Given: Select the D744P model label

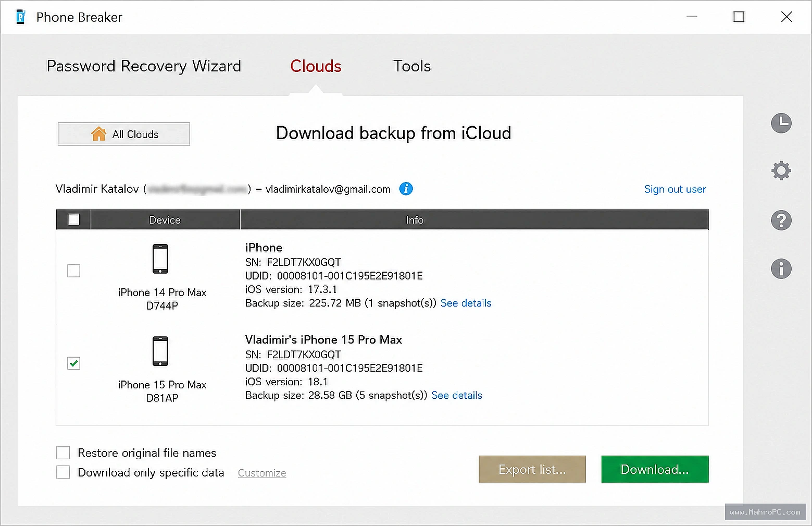Looking at the screenshot, I should click(x=162, y=305).
